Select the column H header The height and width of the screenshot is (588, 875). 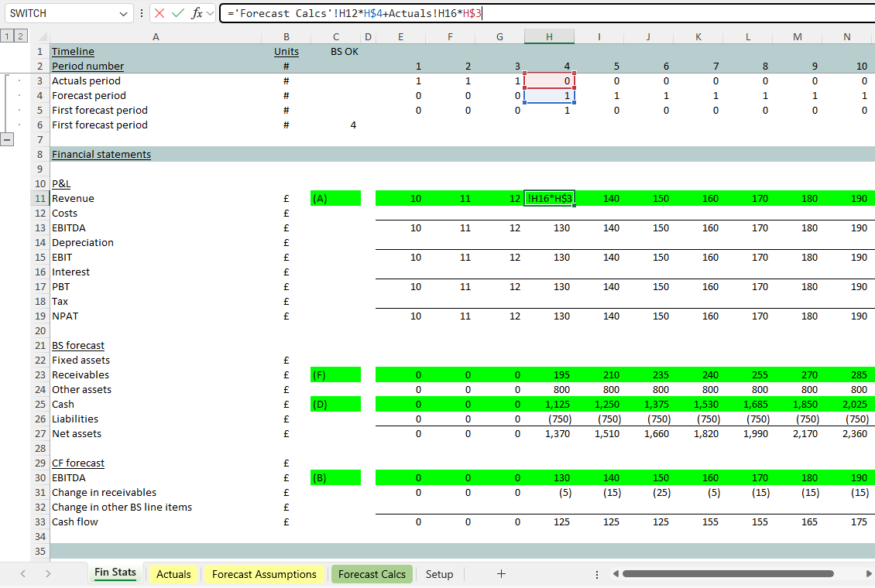[x=549, y=37]
